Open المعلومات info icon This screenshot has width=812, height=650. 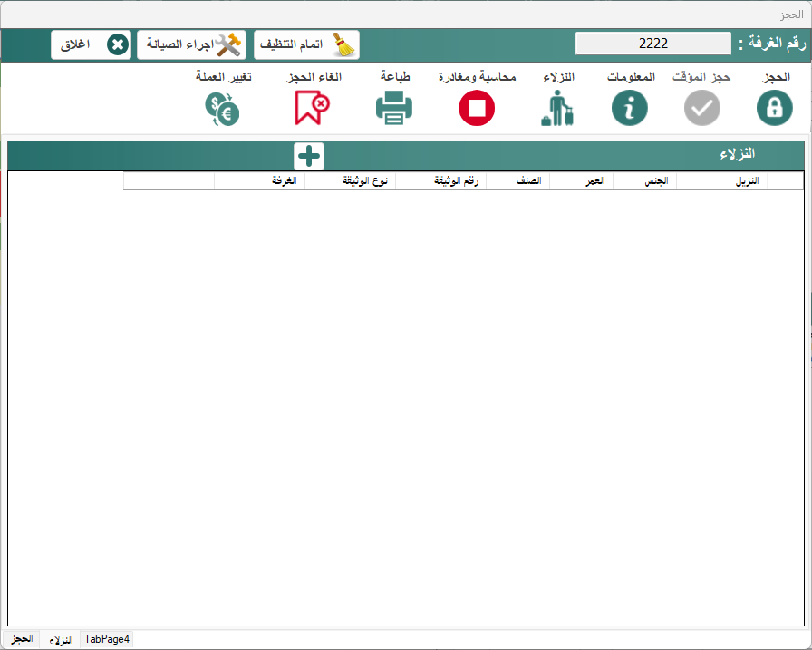tap(629, 108)
